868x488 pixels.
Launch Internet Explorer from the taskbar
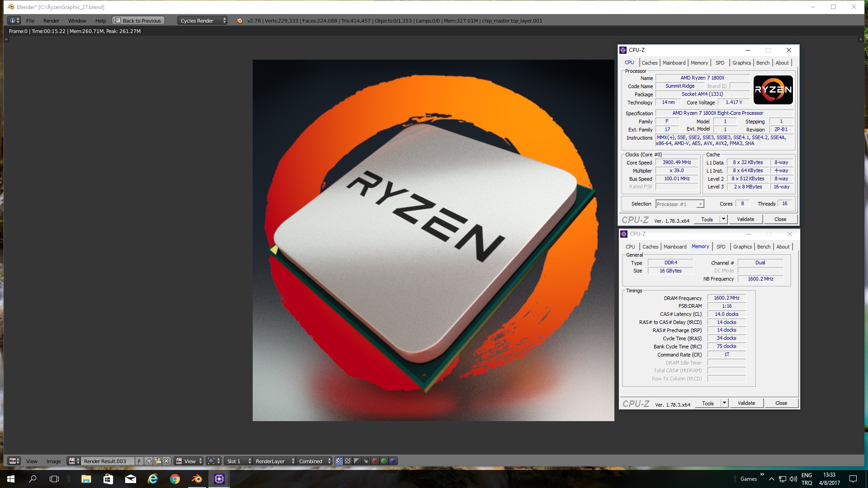(x=153, y=479)
